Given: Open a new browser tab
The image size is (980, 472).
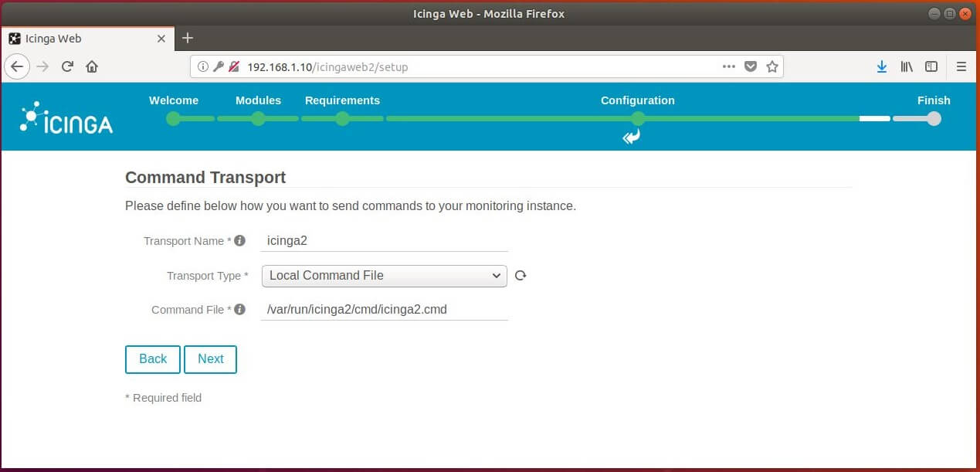Looking at the screenshot, I should click(x=187, y=38).
